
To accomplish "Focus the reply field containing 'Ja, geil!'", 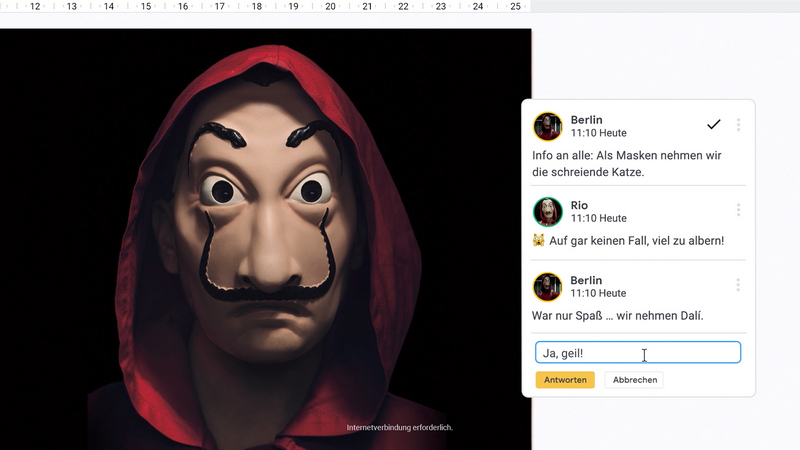I will coord(638,353).
